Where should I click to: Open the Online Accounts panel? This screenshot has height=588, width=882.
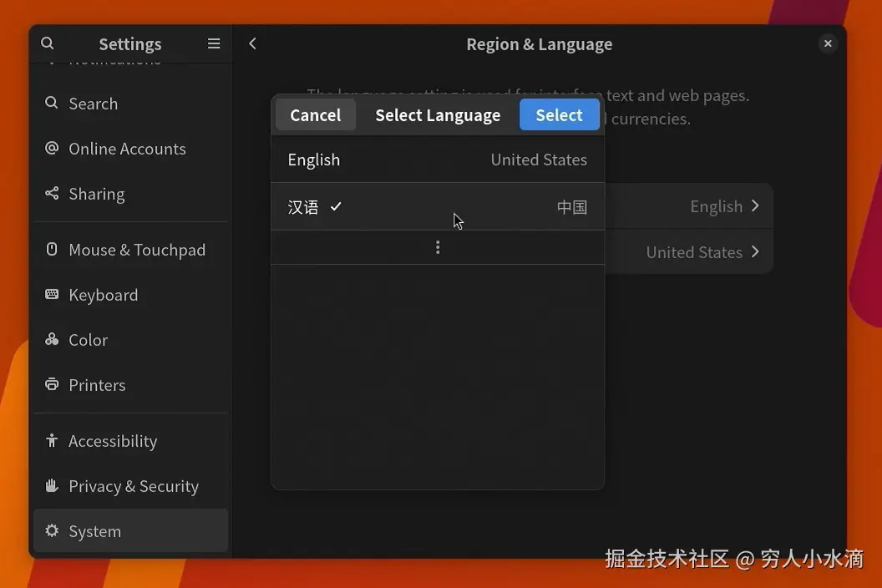130,149
